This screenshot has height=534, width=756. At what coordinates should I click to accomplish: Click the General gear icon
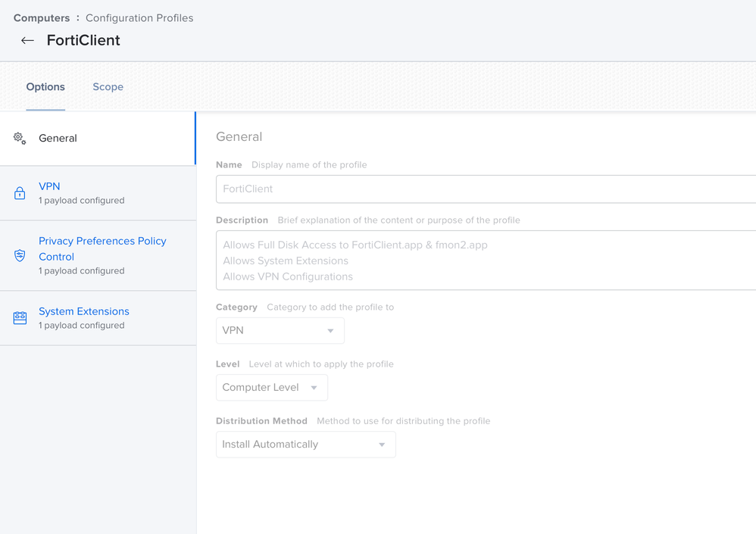[20, 139]
